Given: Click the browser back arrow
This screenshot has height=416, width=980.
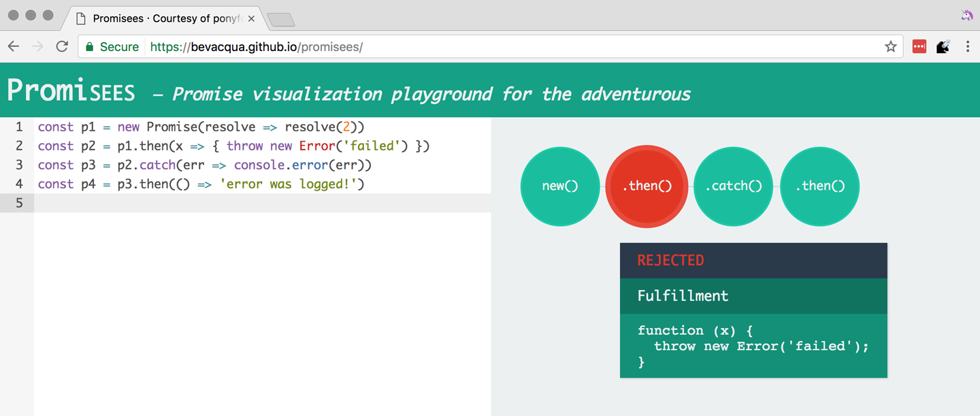Looking at the screenshot, I should 14,46.
